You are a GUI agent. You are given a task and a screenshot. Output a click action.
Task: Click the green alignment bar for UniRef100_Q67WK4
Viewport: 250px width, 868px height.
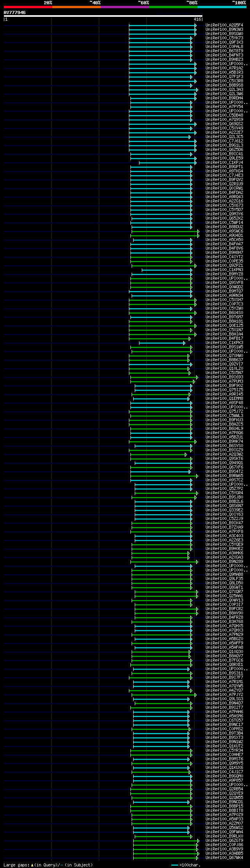166,858
